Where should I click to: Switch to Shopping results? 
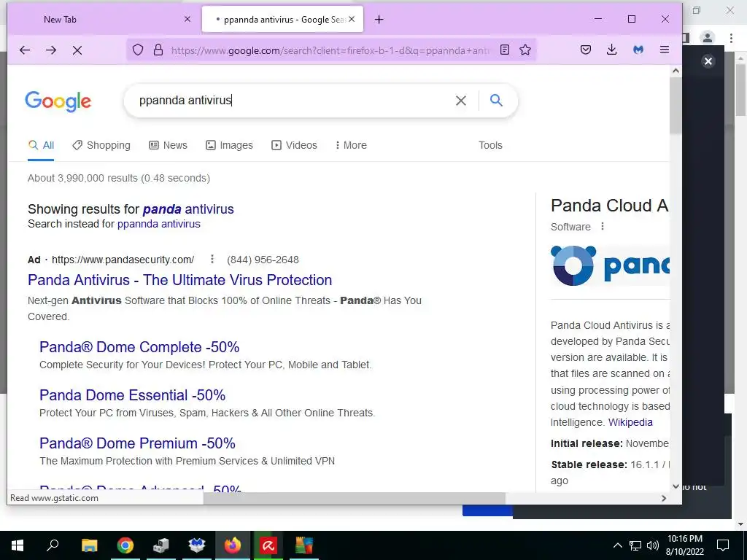tap(101, 145)
